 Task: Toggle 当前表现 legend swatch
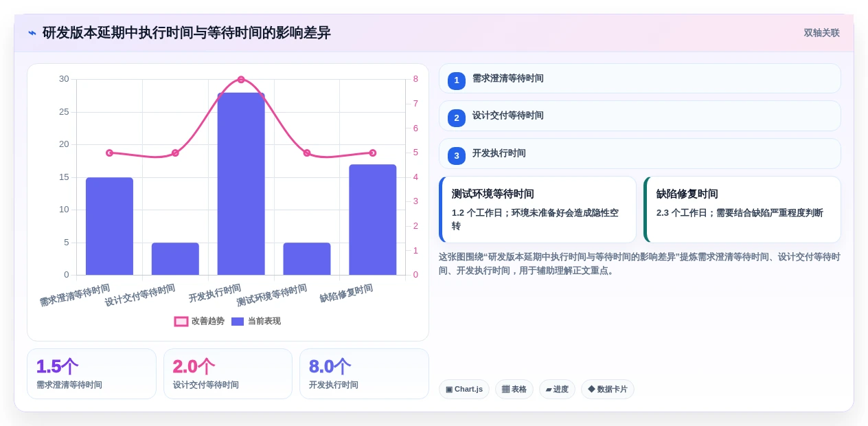pos(238,322)
